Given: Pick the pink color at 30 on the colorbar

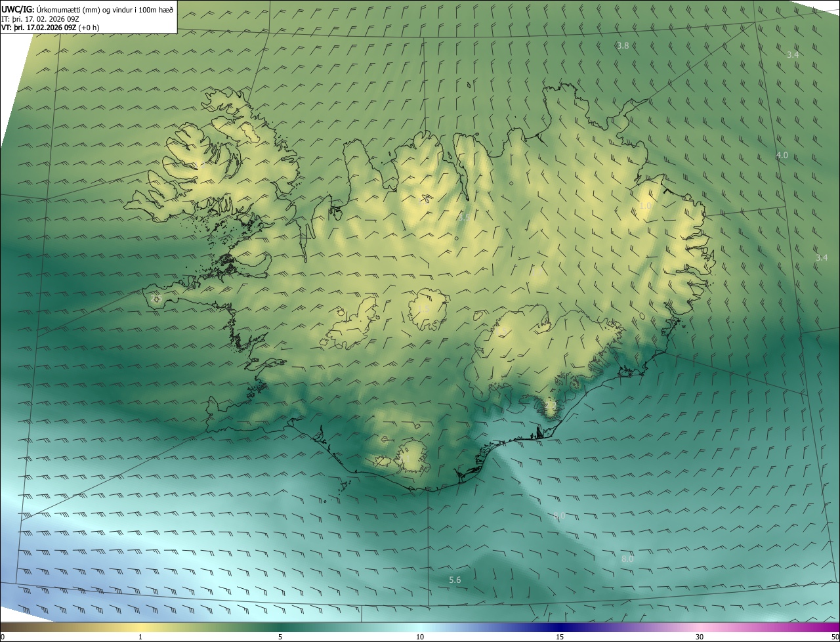Looking at the screenshot, I should click(700, 628).
